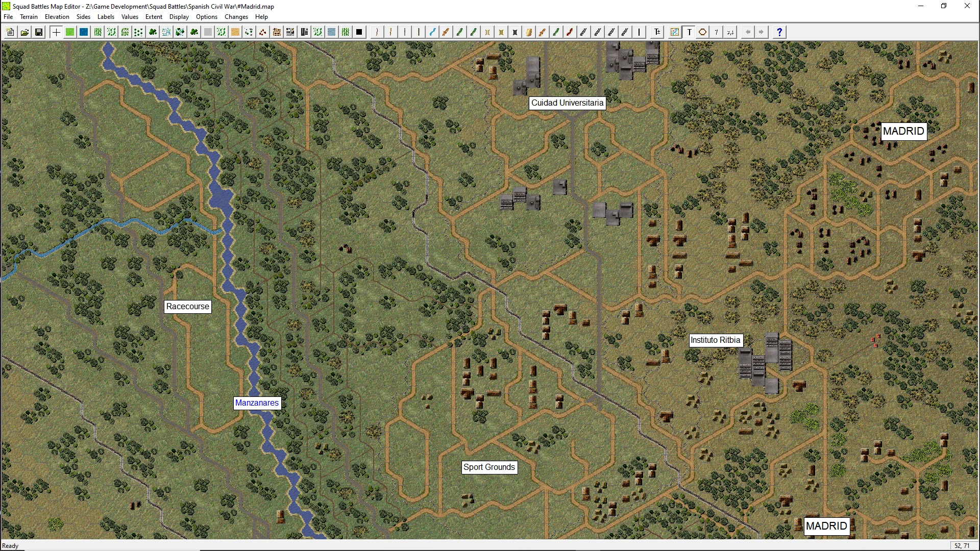
Task: Create a new map document
Action: click(10, 32)
